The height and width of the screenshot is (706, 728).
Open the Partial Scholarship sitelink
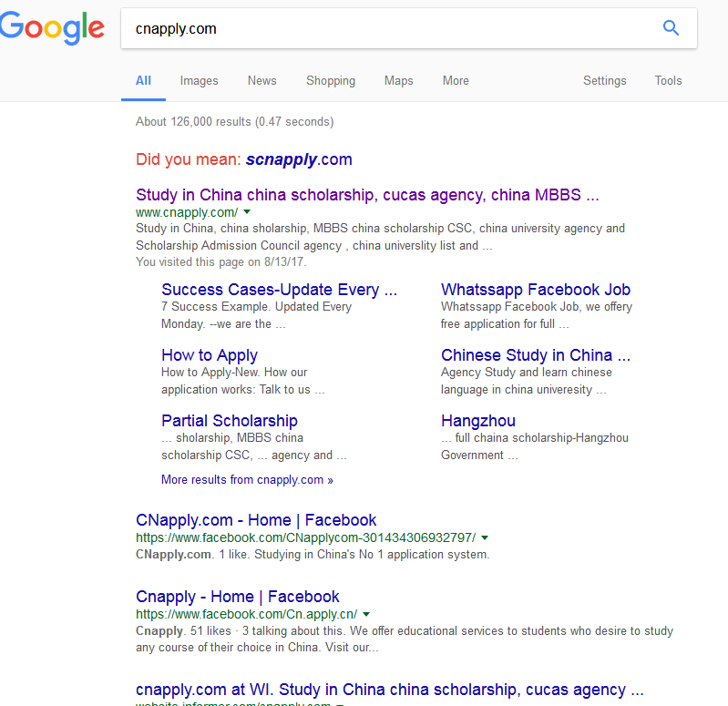coord(230,421)
